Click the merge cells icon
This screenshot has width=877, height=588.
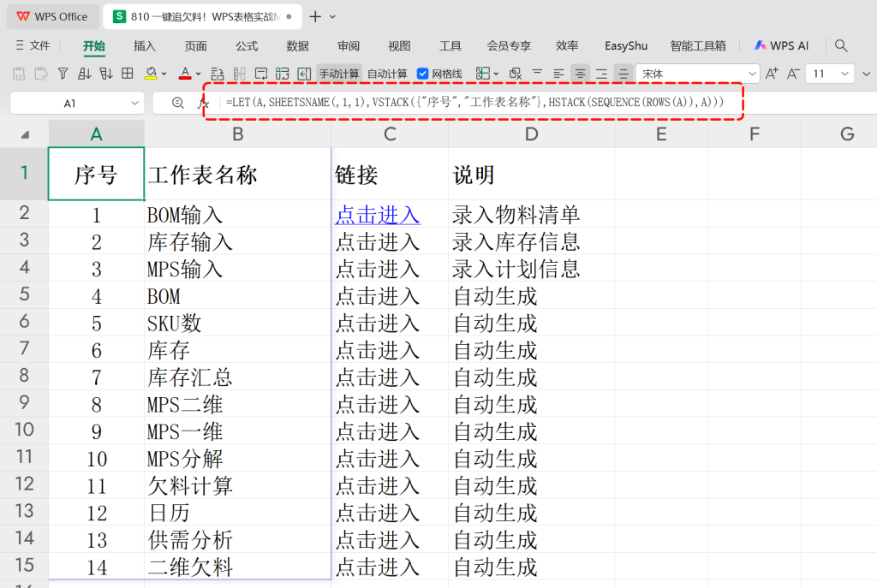(283, 74)
